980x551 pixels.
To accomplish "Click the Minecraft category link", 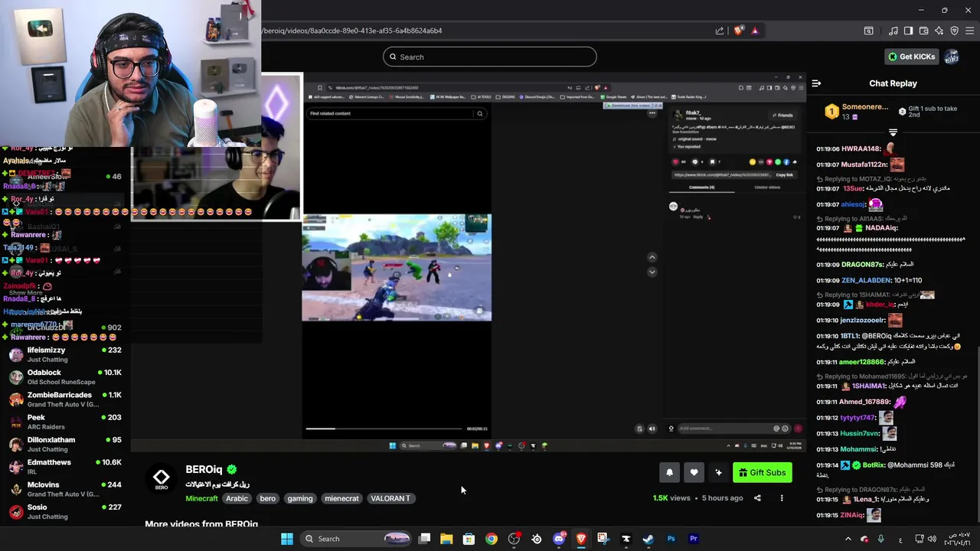I will point(201,498).
